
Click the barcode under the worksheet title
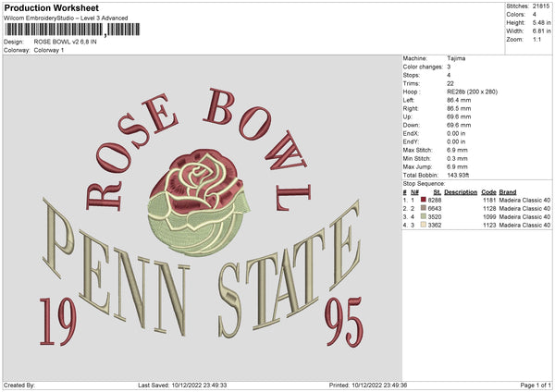click(72, 30)
